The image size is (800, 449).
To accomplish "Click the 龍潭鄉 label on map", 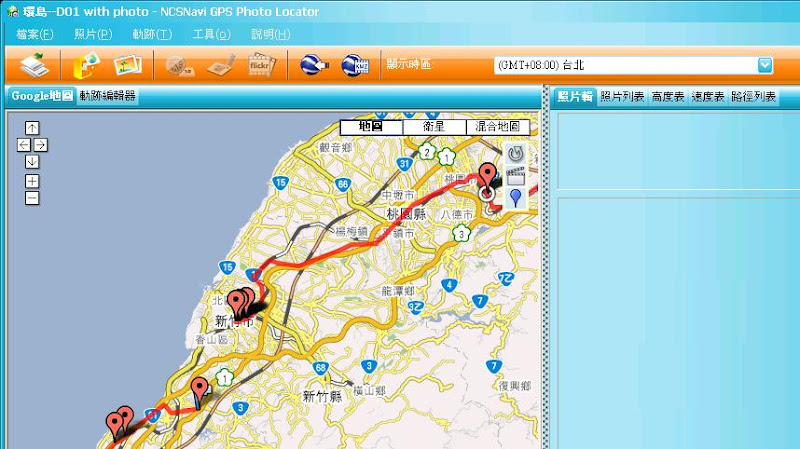I will [398, 291].
